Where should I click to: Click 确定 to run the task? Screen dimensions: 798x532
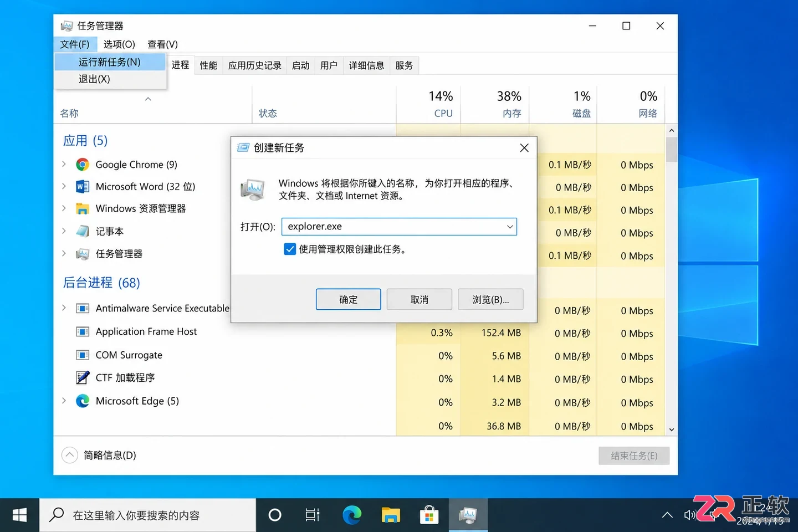349,300
